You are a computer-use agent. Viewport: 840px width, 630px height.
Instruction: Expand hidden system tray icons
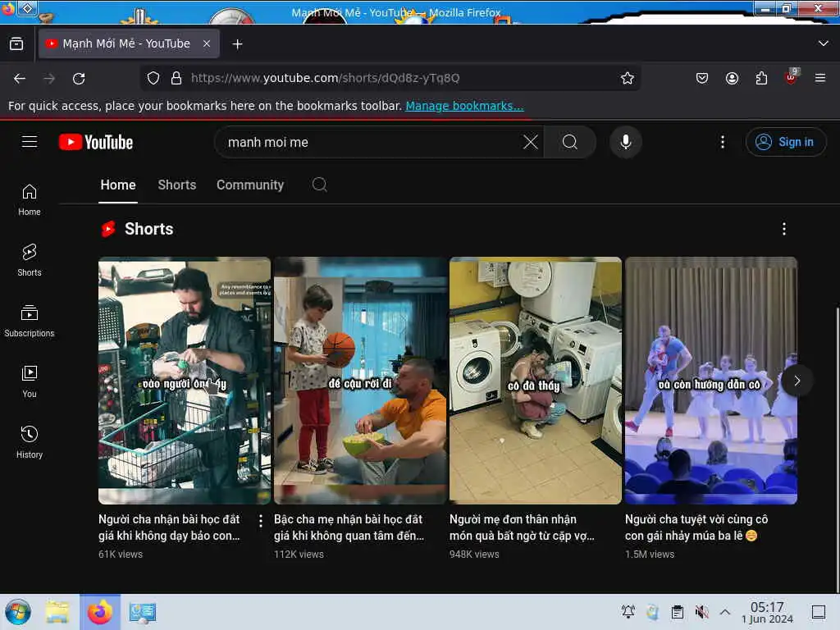[725, 612]
